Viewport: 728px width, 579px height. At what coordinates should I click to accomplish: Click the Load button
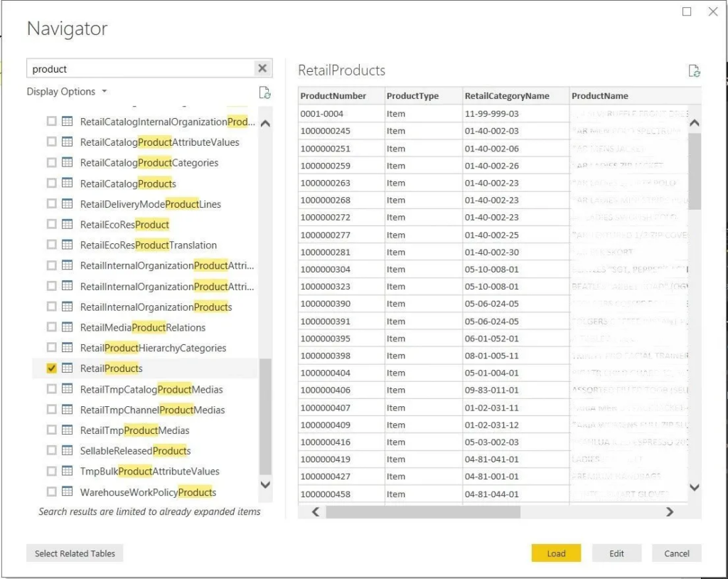click(x=556, y=553)
